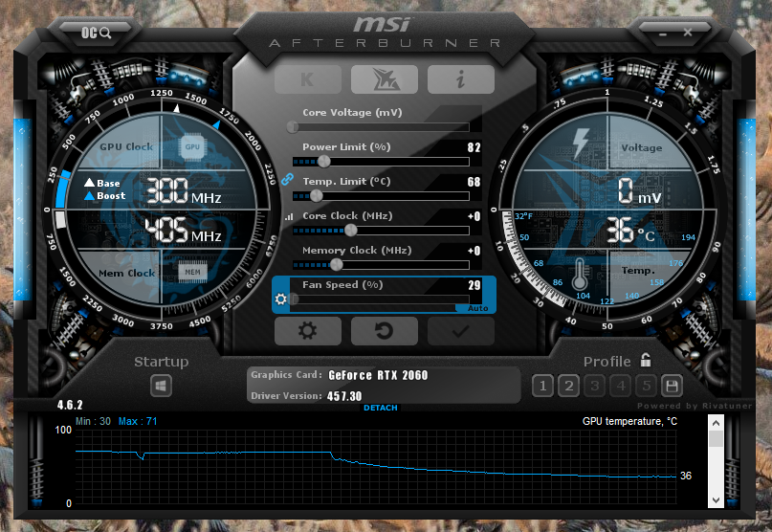772x532 pixels.
Task: Click the 405 MHz memory clock readout
Action: pyautogui.click(x=183, y=231)
